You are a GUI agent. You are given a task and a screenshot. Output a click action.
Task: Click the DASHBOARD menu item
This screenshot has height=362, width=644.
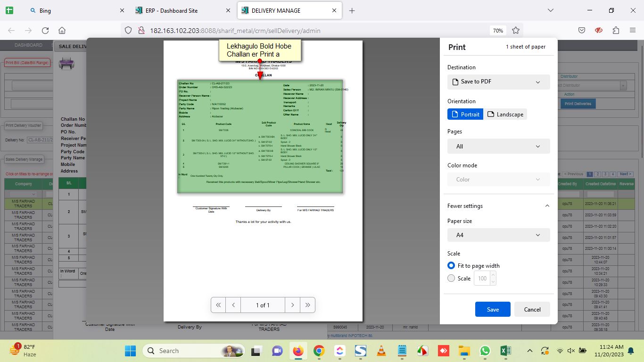[28, 45]
